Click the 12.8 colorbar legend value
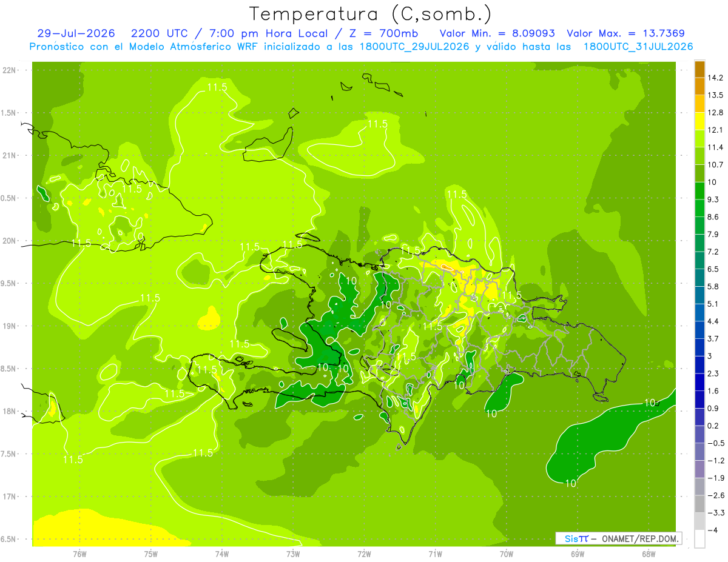Image resolution: width=728 pixels, height=562 pixels. [x=715, y=113]
